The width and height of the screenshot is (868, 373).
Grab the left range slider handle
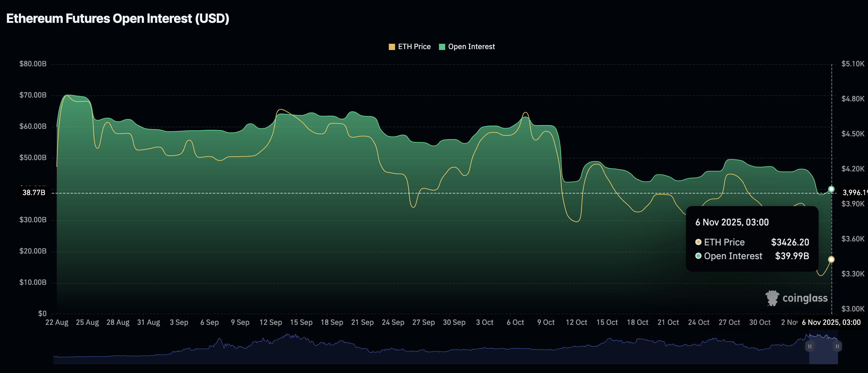(809, 346)
